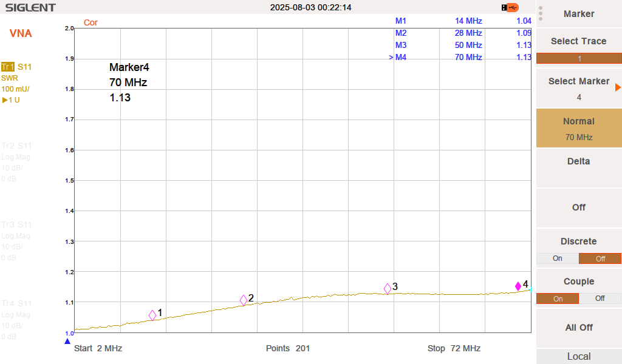Open the Select Trace value field
Screen dimensions: 622x364
tap(579, 59)
